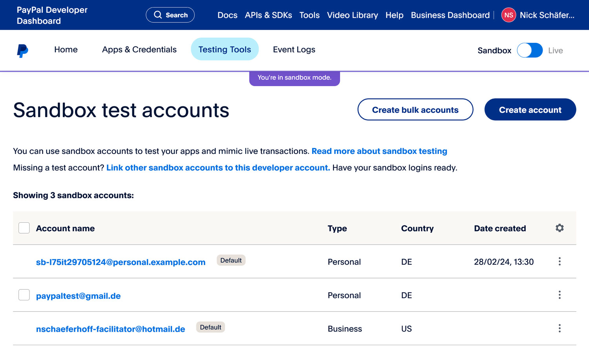This screenshot has width=589, height=364.
Task: Click the Sandbox mode label
Action: click(494, 51)
